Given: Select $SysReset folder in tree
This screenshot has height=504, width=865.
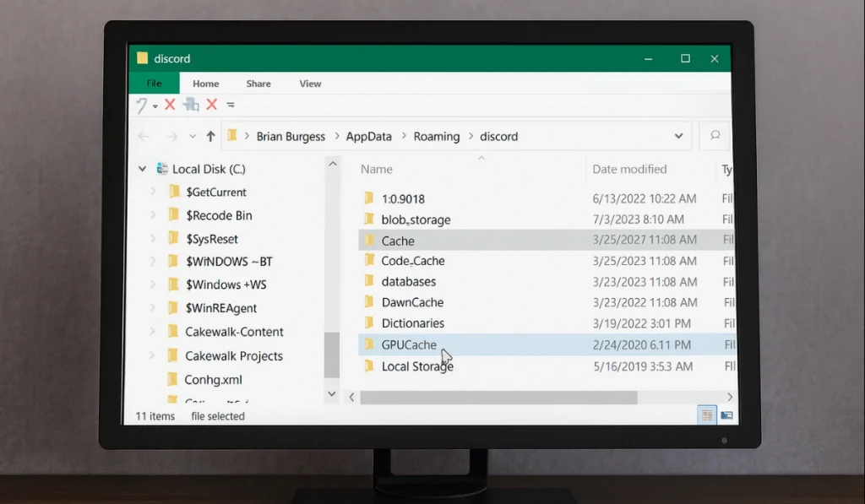Looking at the screenshot, I should pyautogui.click(x=212, y=239).
